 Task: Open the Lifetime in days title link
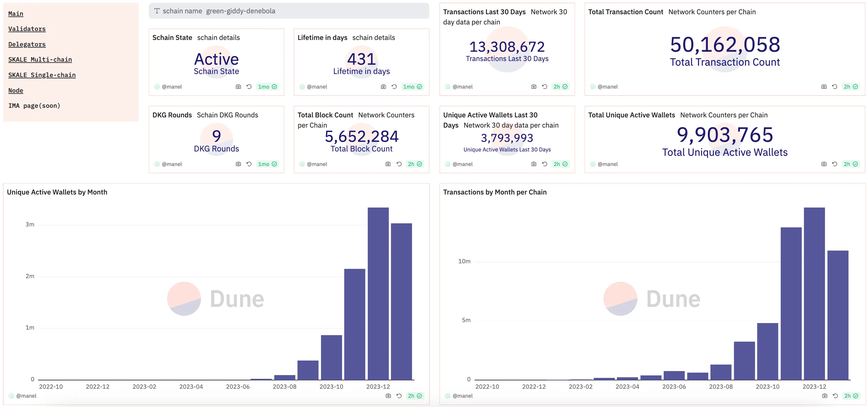click(322, 37)
